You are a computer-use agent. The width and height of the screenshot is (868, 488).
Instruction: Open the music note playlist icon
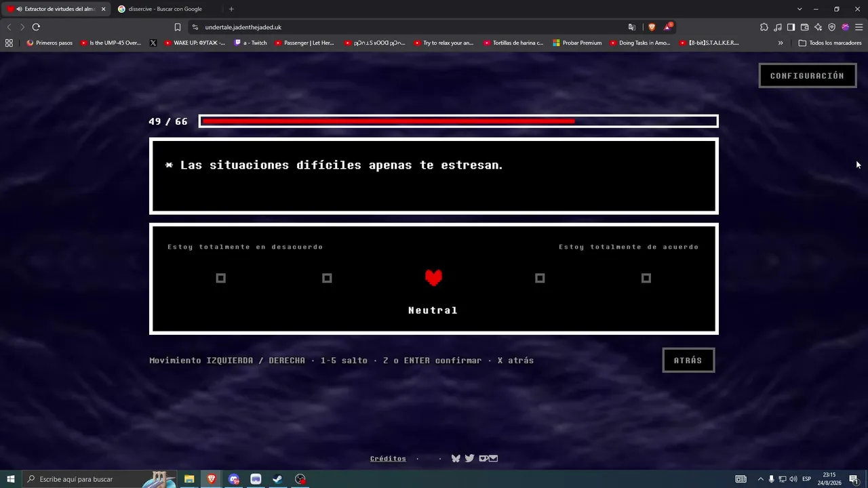[x=778, y=27]
